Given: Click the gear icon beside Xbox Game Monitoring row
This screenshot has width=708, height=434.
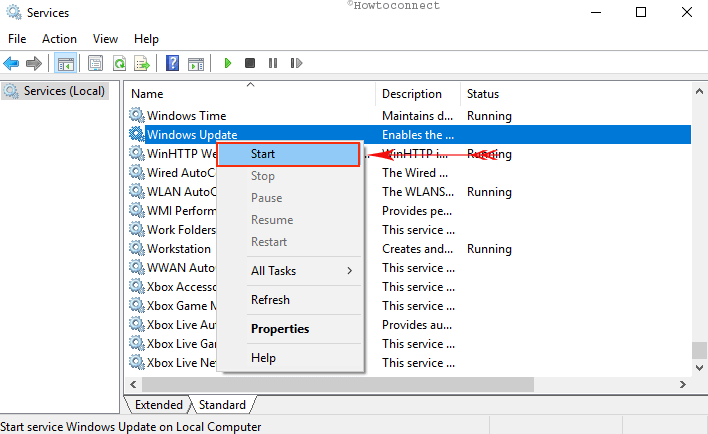Looking at the screenshot, I should (x=136, y=305).
